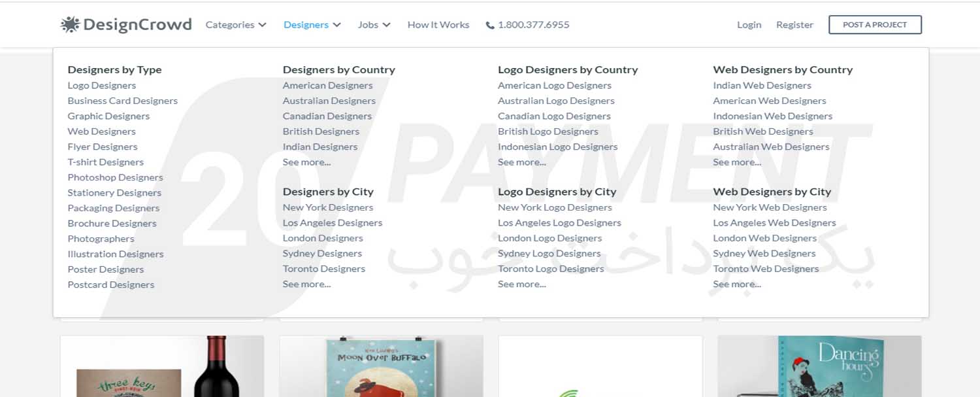See more under Designers by Country

[x=307, y=162]
